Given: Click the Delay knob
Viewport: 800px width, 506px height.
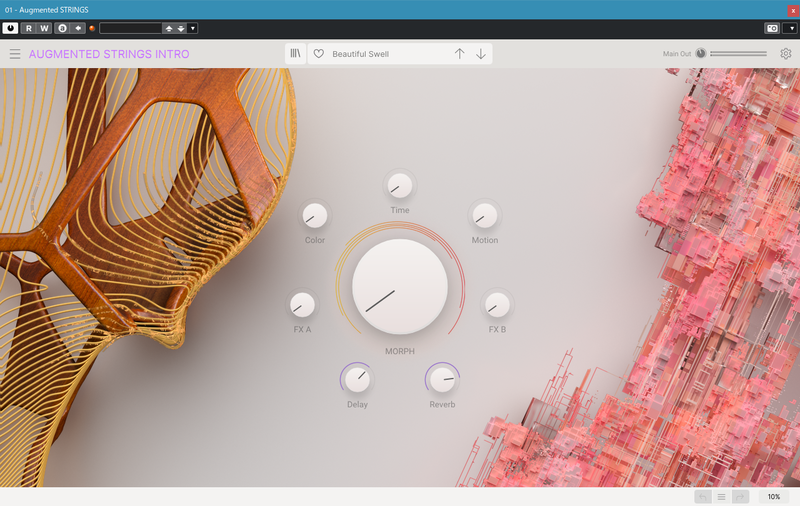Looking at the screenshot, I should click(357, 380).
